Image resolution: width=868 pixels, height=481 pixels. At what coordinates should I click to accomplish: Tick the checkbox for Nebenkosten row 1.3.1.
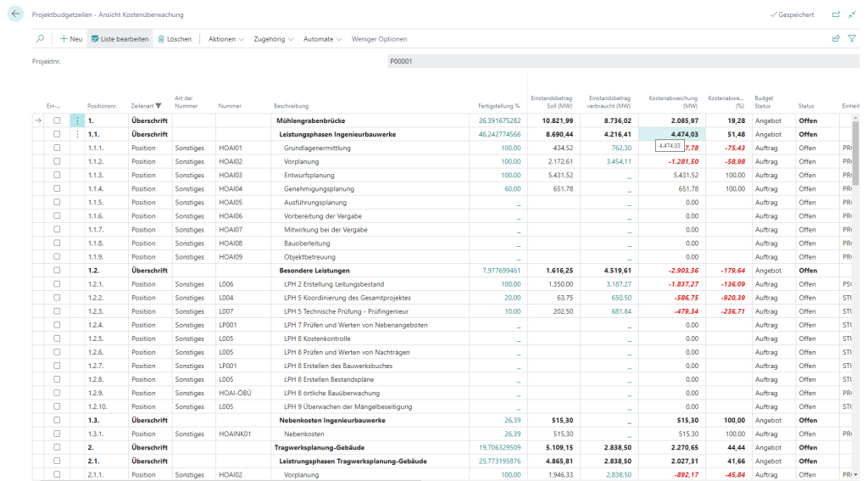pyautogui.click(x=57, y=433)
